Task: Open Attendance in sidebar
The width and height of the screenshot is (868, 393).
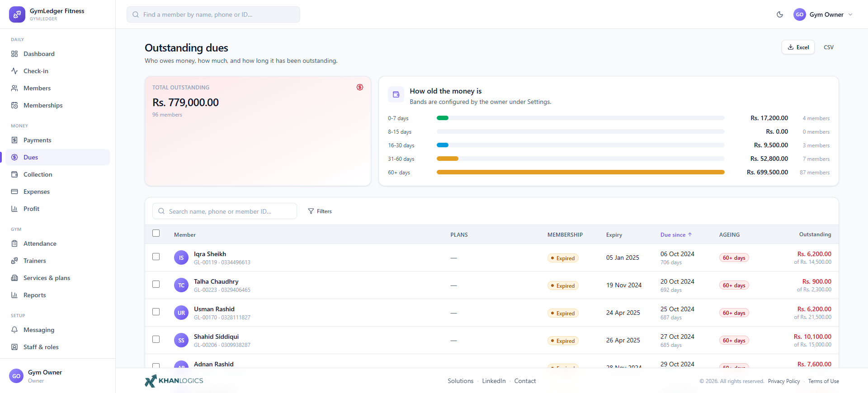Action: click(58, 243)
